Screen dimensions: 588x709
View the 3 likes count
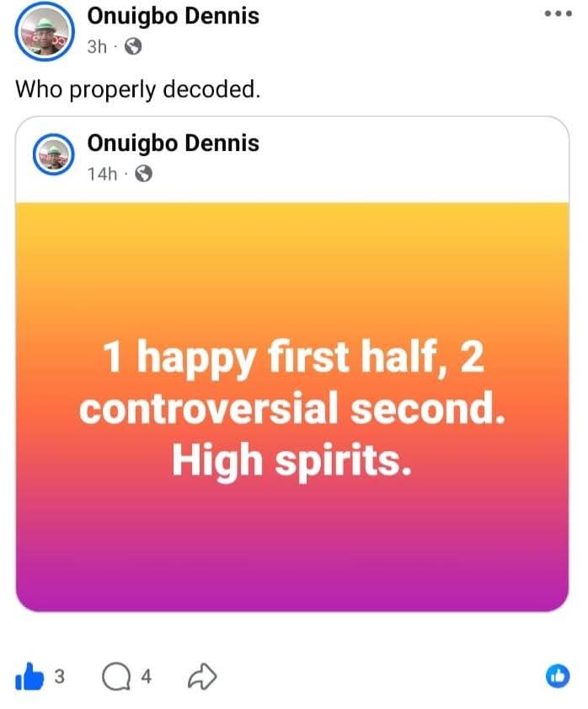point(60,675)
